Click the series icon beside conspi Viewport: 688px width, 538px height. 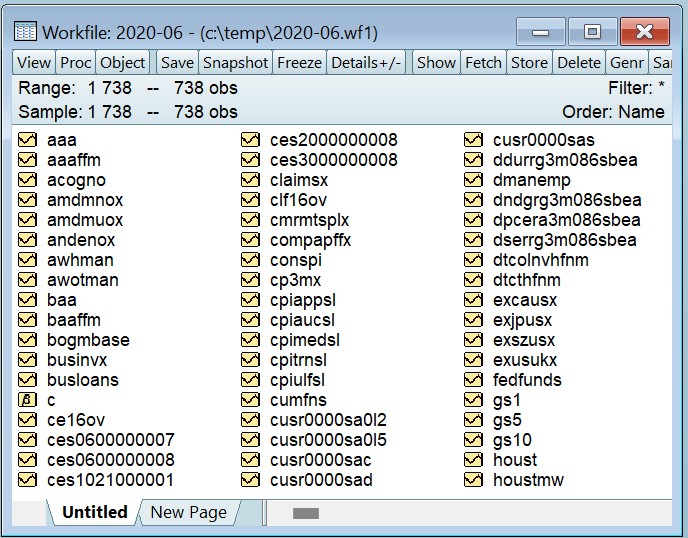(x=251, y=260)
